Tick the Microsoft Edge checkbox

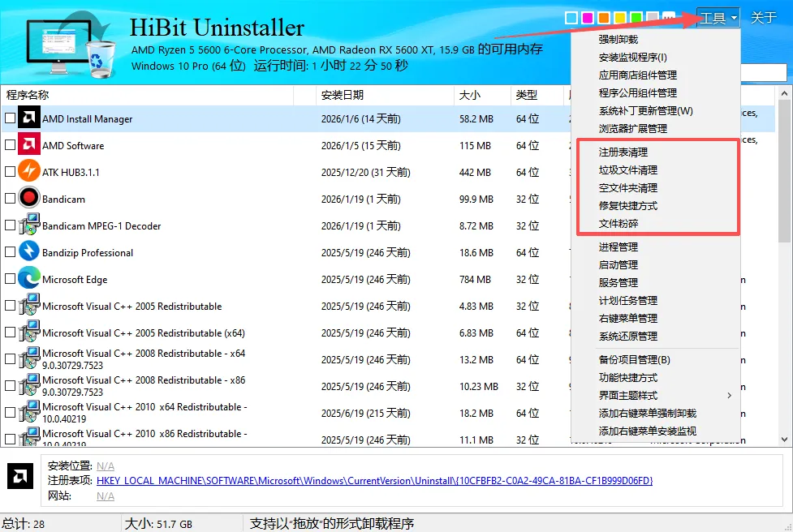(10, 279)
